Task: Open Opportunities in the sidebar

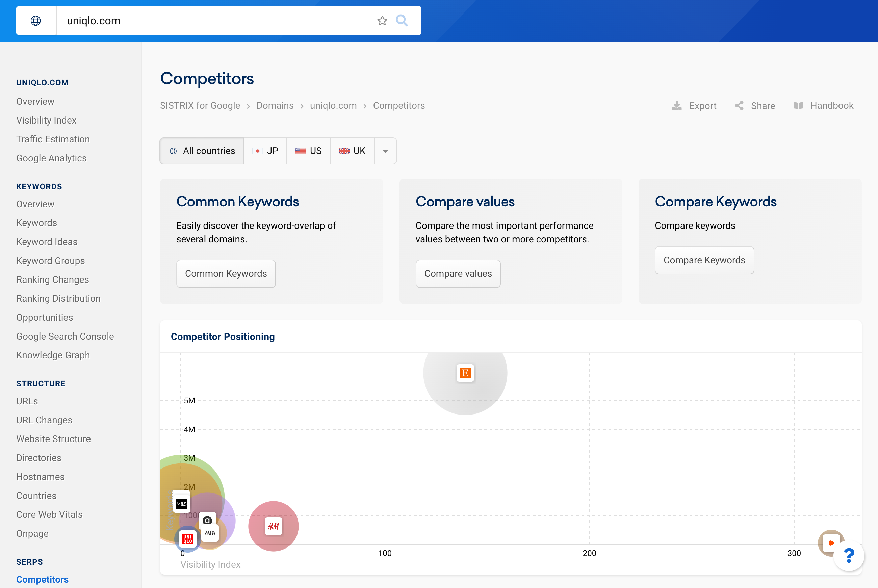Action: pos(44,318)
